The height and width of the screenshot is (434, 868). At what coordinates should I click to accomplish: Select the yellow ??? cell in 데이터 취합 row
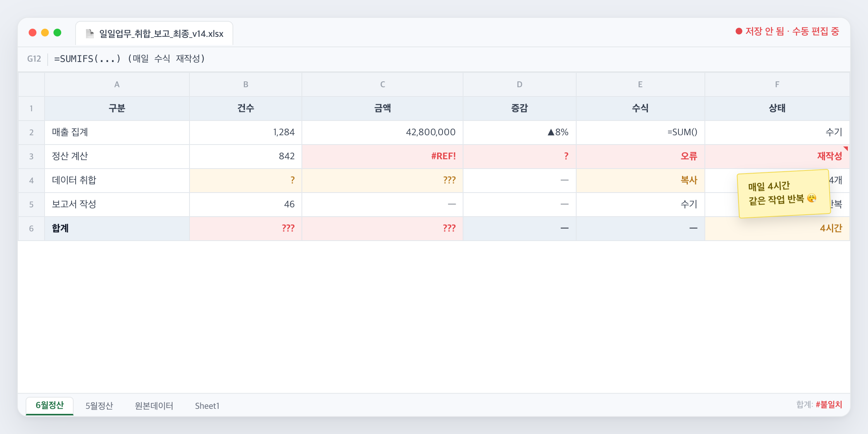382,181
